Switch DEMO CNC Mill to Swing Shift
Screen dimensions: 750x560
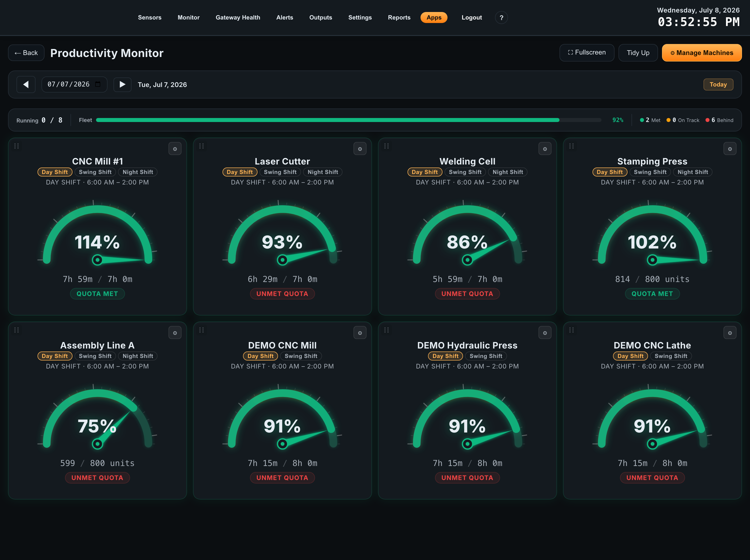click(x=301, y=356)
